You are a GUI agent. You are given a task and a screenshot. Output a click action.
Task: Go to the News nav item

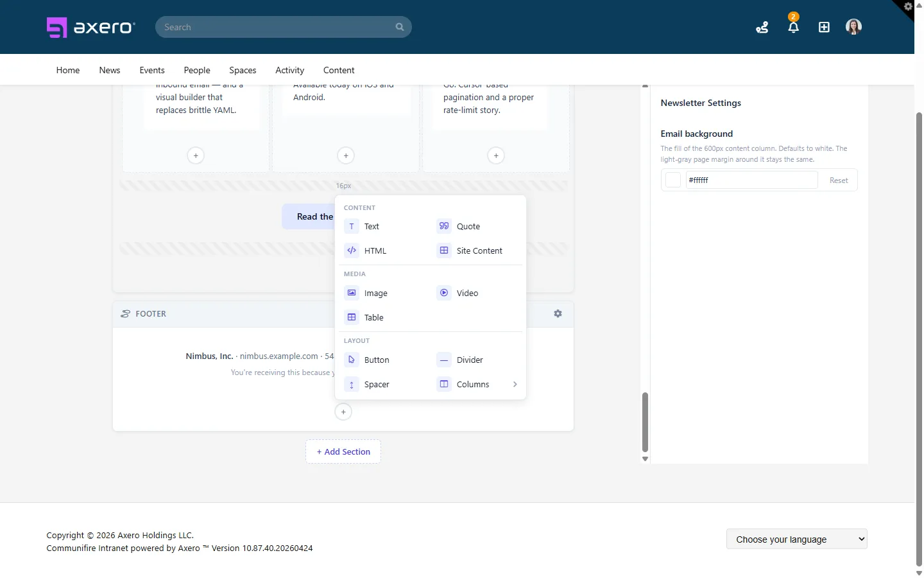[x=110, y=70]
